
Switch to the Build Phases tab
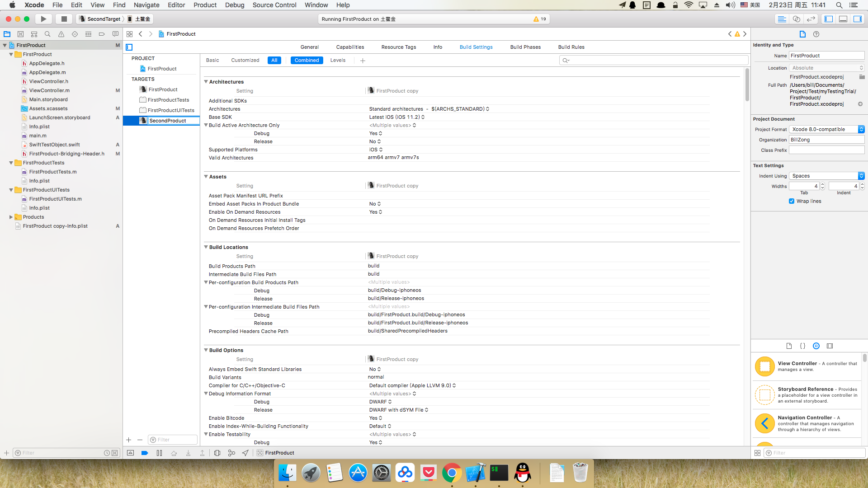525,47
